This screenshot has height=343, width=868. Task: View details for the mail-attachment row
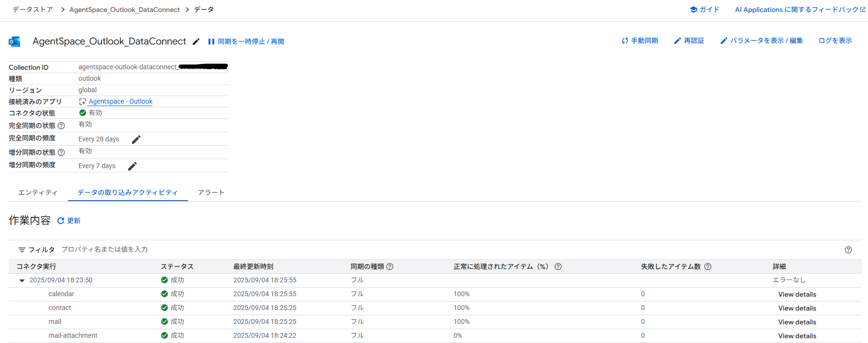click(797, 336)
